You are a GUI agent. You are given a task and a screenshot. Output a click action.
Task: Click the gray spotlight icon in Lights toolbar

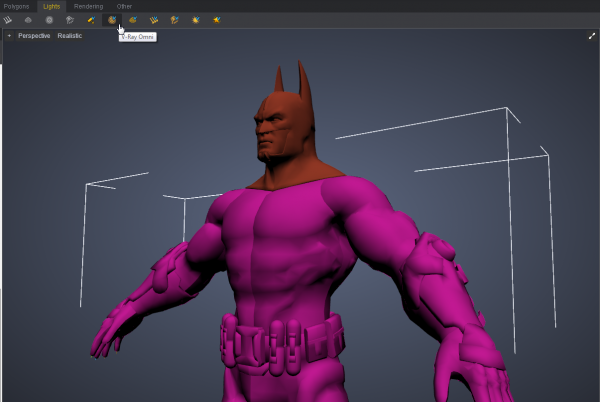[70, 19]
